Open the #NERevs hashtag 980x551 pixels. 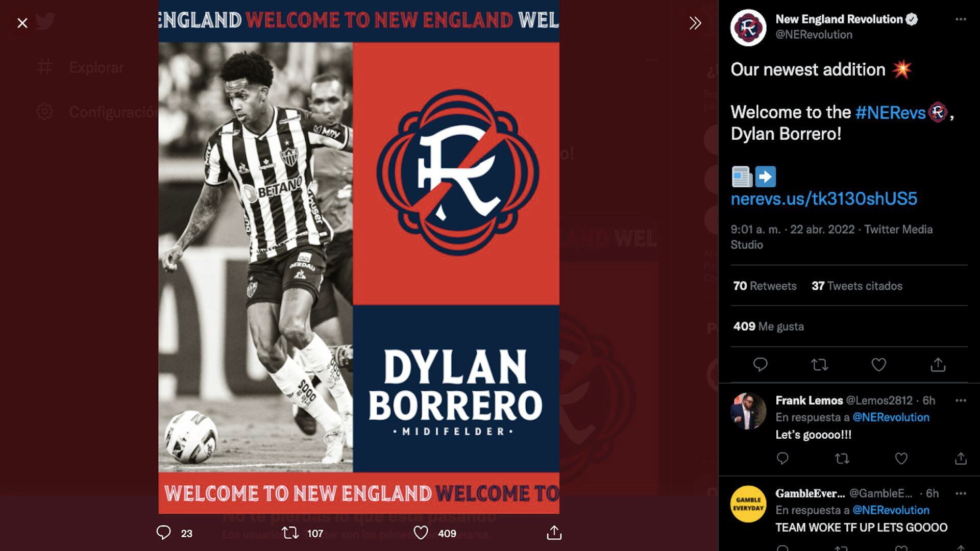(x=890, y=112)
